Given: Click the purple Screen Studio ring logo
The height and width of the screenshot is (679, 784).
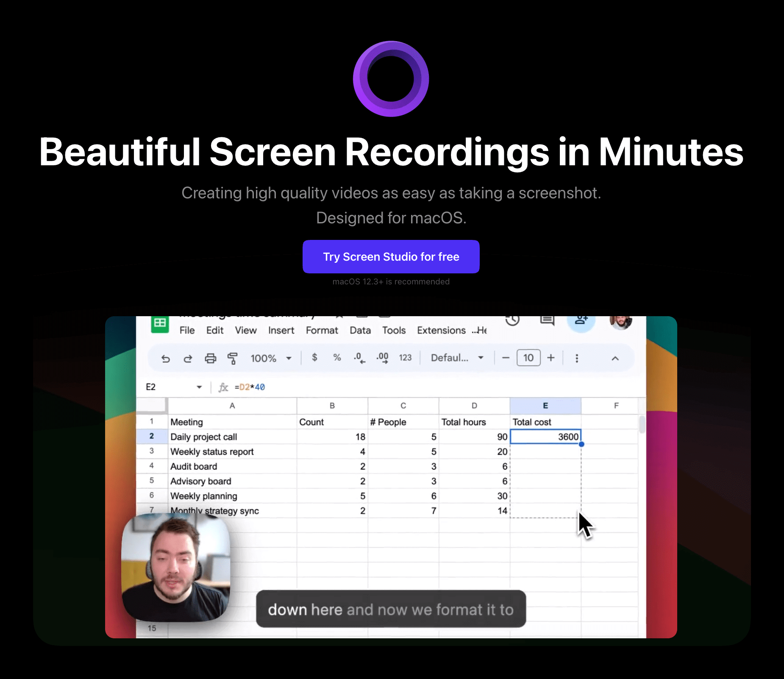Looking at the screenshot, I should (391, 79).
